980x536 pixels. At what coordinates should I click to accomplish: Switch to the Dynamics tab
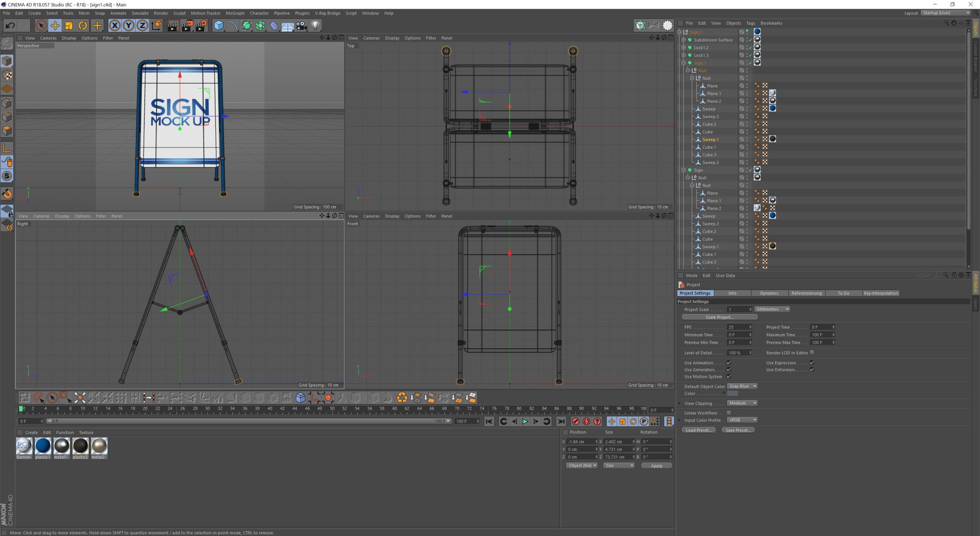(x=769, y=294)
